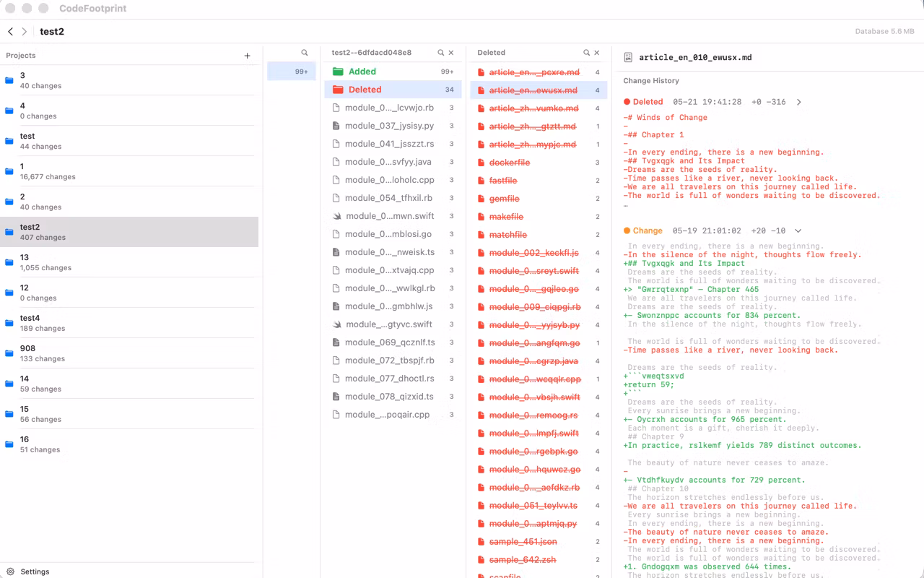Open the test4 project
This screenshot has width=924, height=578.
point(129,323)
